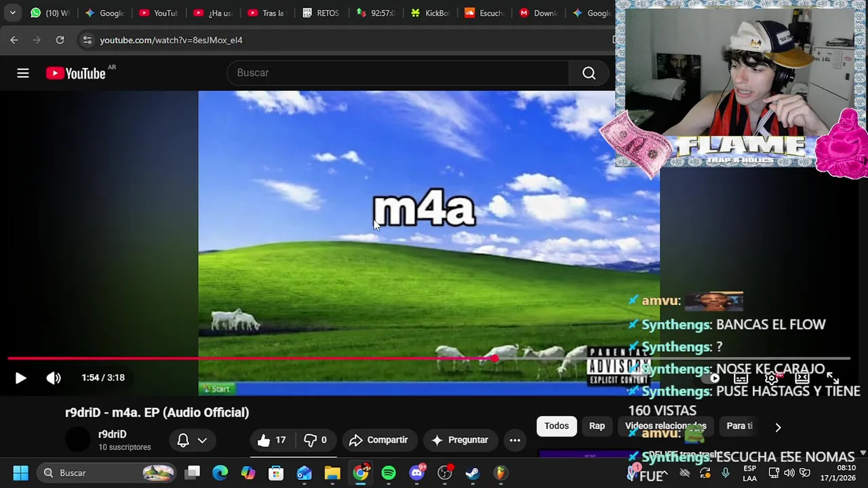The height and width of the screenshot is (488, 868).
Task: Select the Para ti chip
Action: click(x=739, y=426)
